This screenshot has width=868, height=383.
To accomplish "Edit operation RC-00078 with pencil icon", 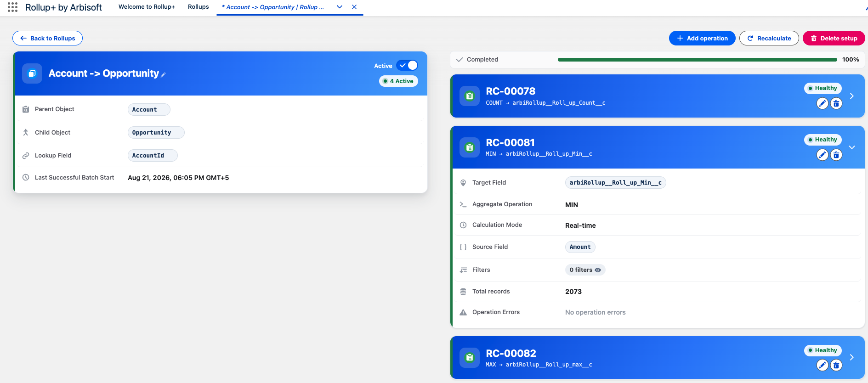I will click(x=823, y=103).
